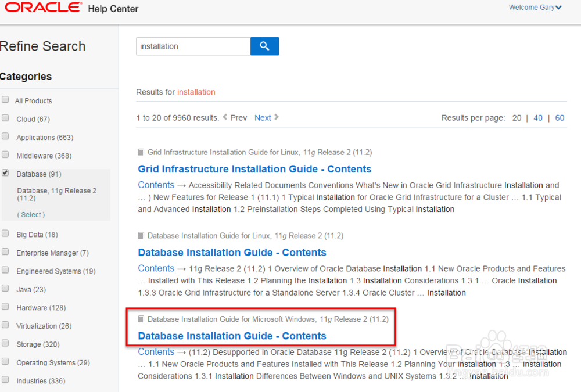Open the Welcome Gary dropdown

(x=535, y=8)
